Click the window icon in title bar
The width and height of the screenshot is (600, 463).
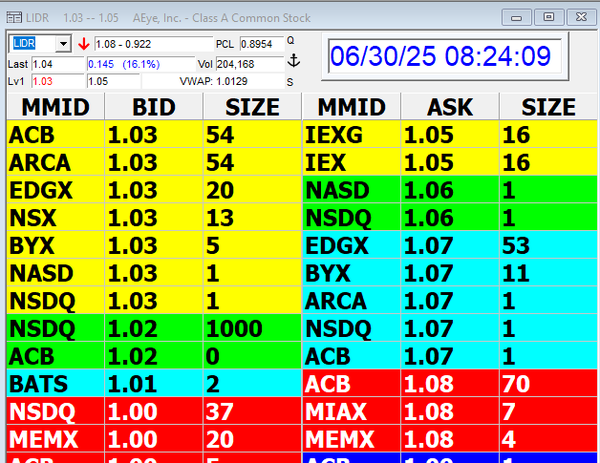12,18
